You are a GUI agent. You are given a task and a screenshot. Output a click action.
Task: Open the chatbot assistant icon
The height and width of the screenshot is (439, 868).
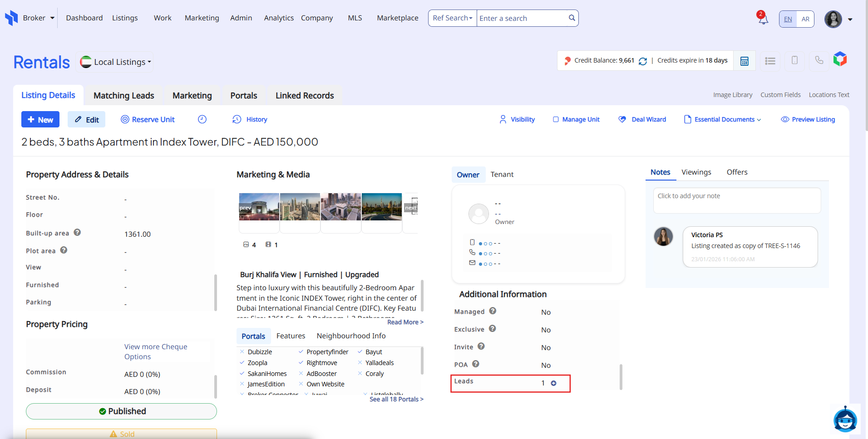845,419
